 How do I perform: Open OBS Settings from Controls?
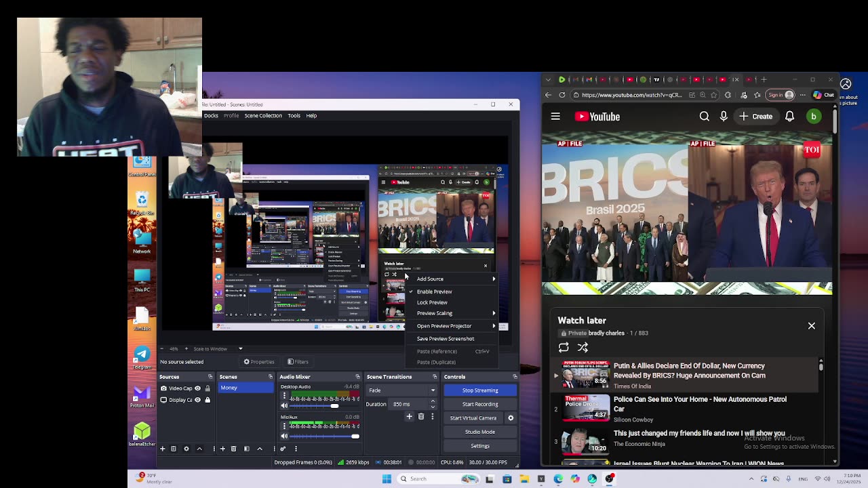[x=480, y=446]
